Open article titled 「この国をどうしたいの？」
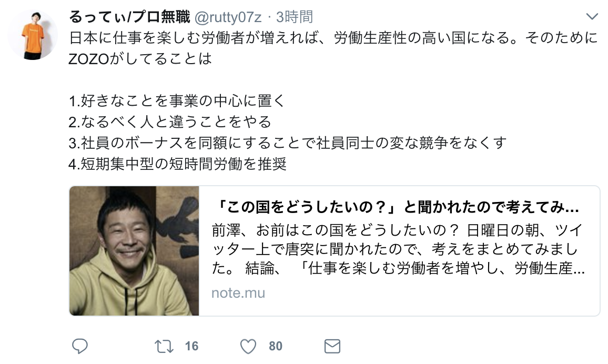 click(x=396, y=207)
